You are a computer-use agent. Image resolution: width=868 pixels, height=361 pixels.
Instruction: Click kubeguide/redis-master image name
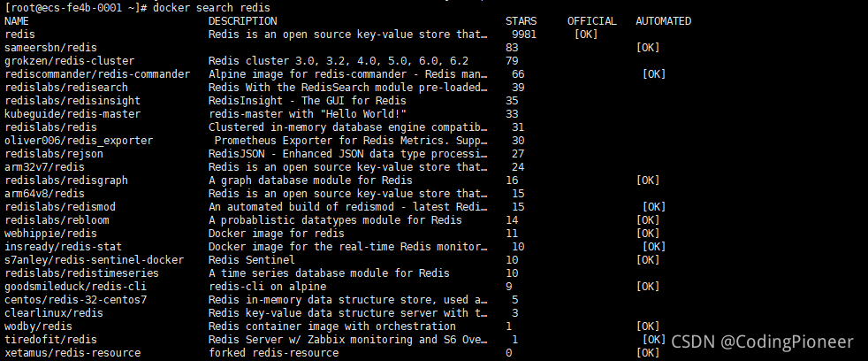72,114
